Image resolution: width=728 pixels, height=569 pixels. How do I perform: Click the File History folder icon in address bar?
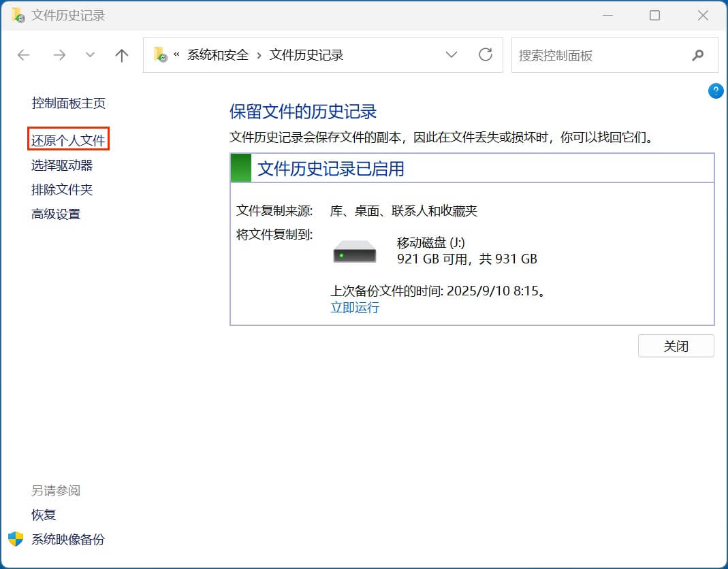click(159, 54)
